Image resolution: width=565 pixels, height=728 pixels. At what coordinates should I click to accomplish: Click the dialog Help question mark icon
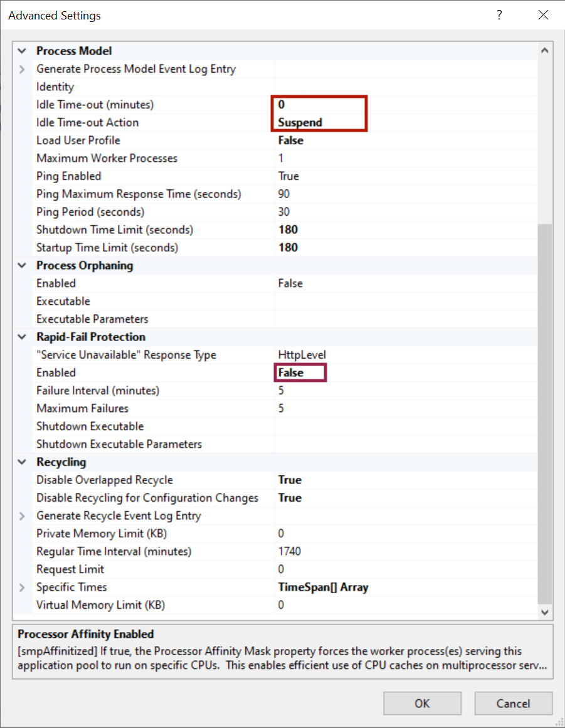pyautogui.click(x=499, y=14)
